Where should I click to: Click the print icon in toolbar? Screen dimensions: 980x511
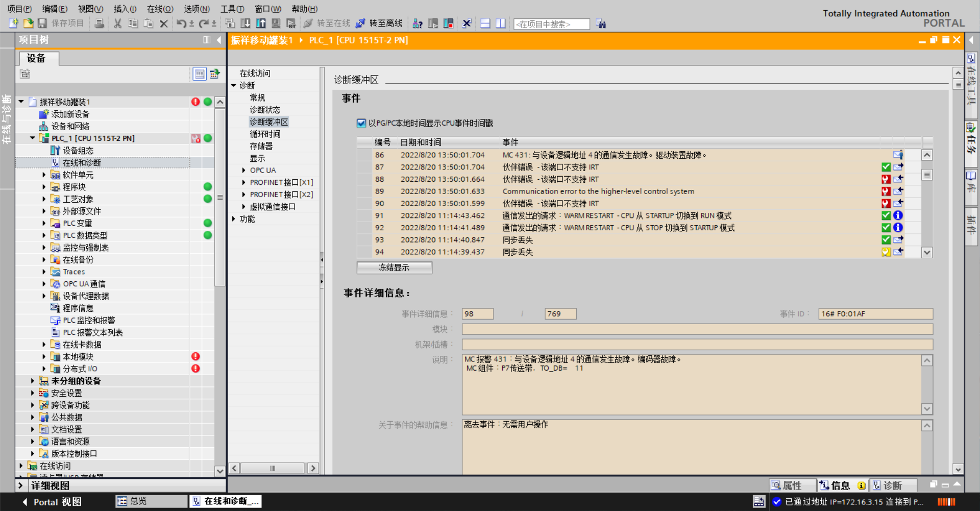click(x=100, y=23)
